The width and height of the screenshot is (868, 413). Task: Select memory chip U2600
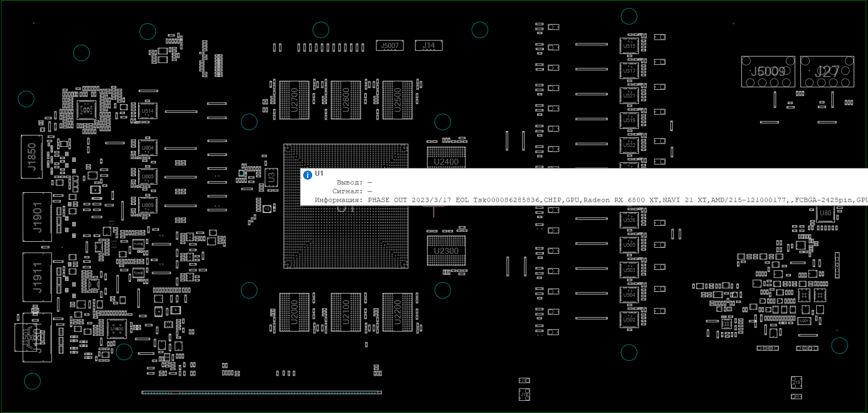point(346,100)
